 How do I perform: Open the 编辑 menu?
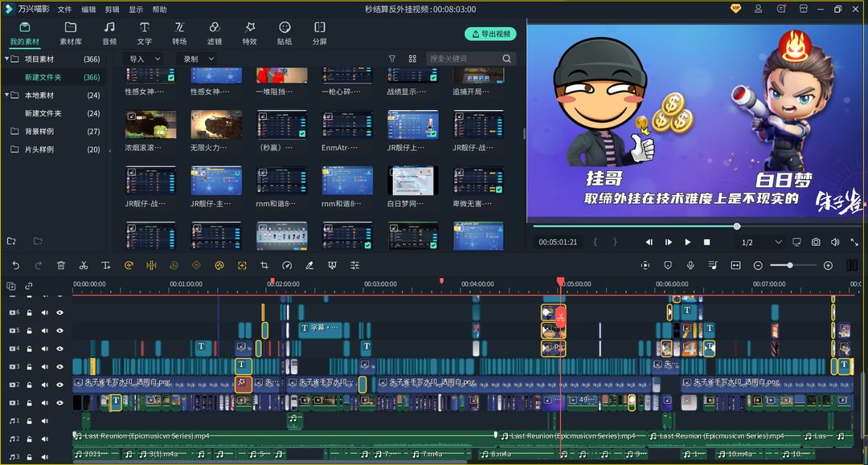pyautogui.click(x=88, y=10)
